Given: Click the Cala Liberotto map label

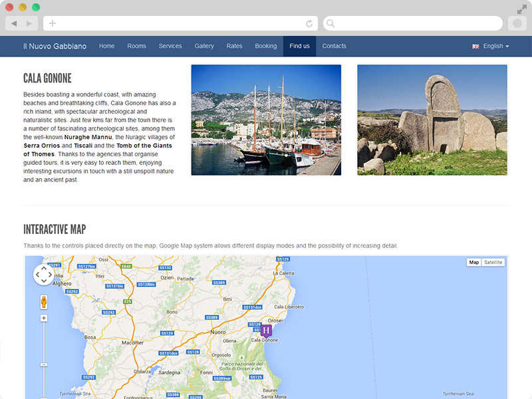Looking at the screenshot, I should (x=289, y=307).
